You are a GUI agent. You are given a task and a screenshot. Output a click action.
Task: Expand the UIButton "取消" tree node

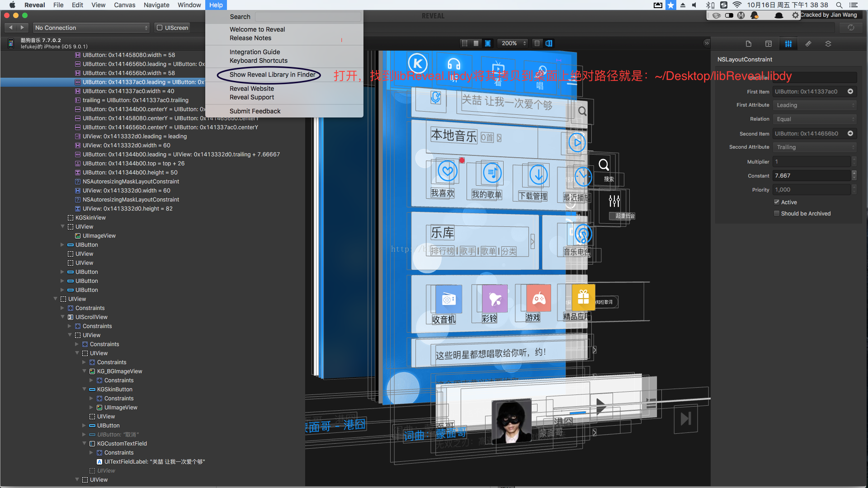point(84,434)
